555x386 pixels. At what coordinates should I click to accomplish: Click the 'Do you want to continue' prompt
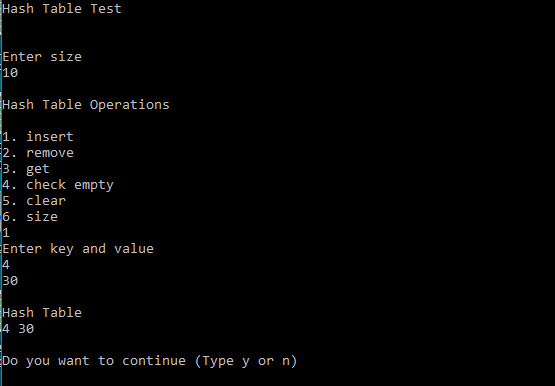click(94, 361)
